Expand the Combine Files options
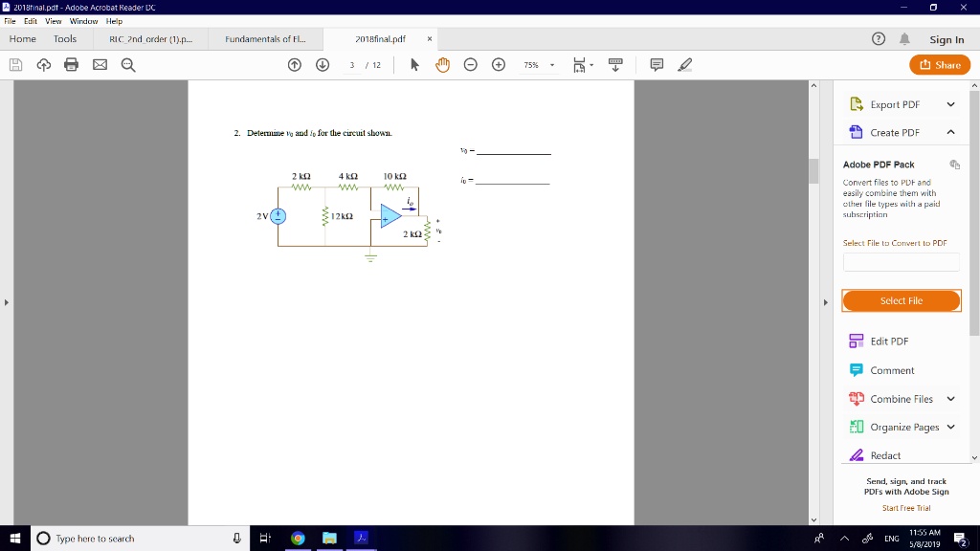 pos(950,399)
